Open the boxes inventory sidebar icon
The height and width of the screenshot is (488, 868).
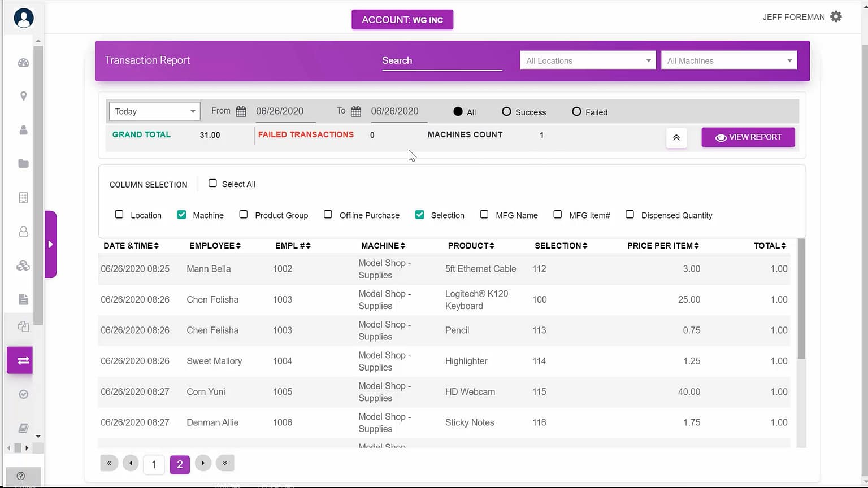pyautogui.click(x=23, y=265)
